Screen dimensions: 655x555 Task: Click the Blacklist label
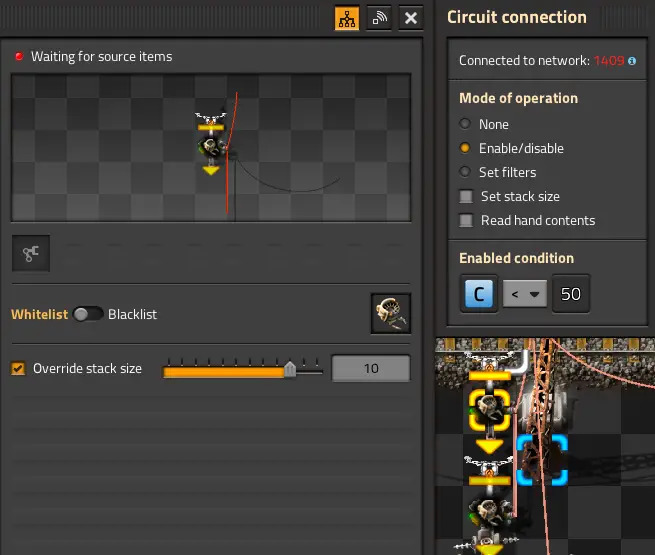pos(132,314)
